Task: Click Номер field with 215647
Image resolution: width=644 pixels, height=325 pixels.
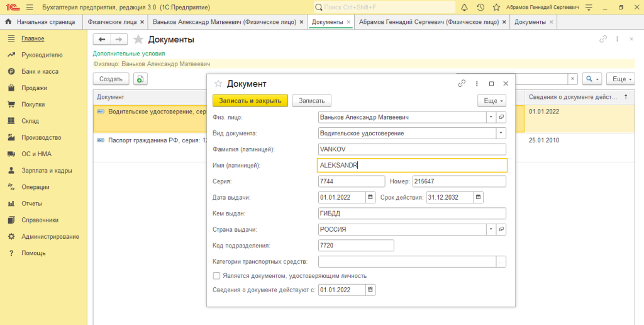Action: 460,181
